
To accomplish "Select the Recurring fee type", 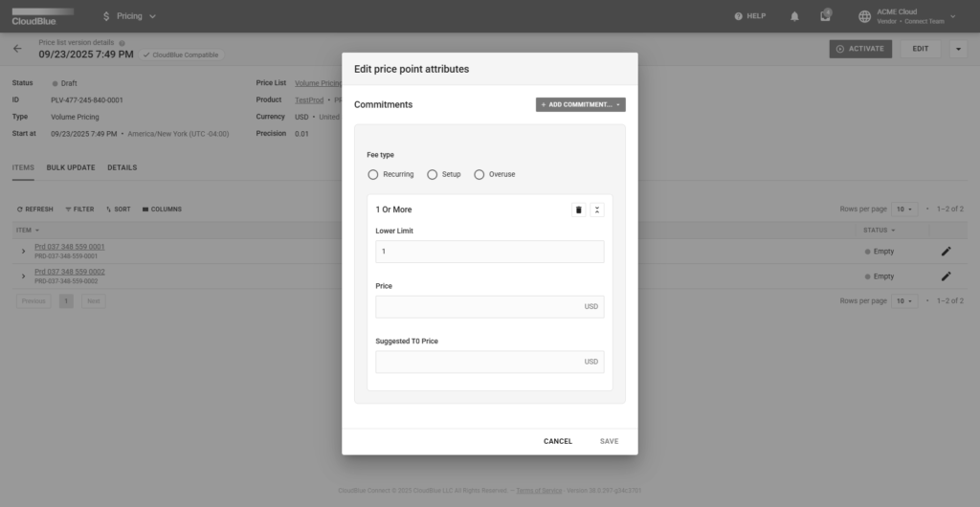I will 373,174.
